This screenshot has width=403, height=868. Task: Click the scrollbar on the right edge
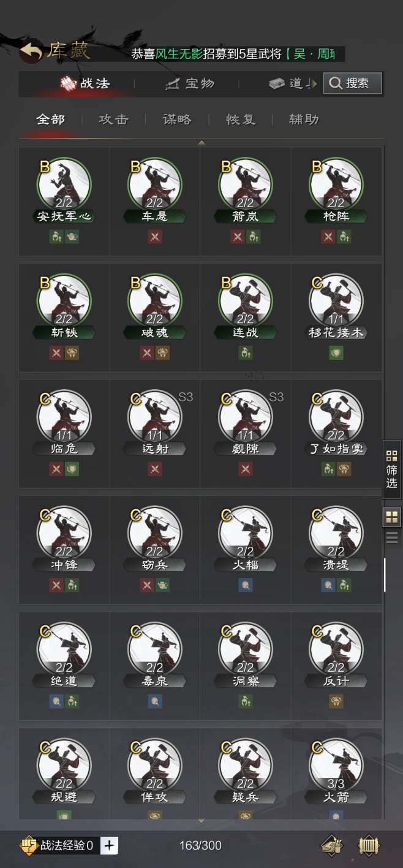click(385, 574)
